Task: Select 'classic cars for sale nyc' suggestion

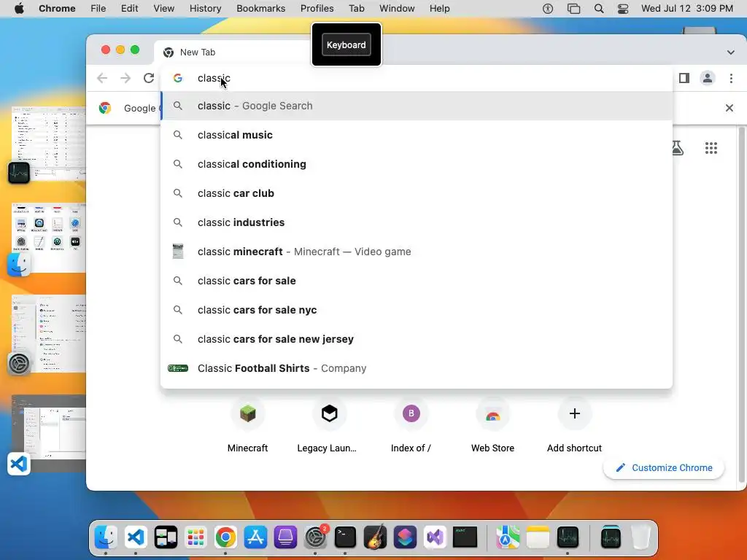Action: coord(417,310)
